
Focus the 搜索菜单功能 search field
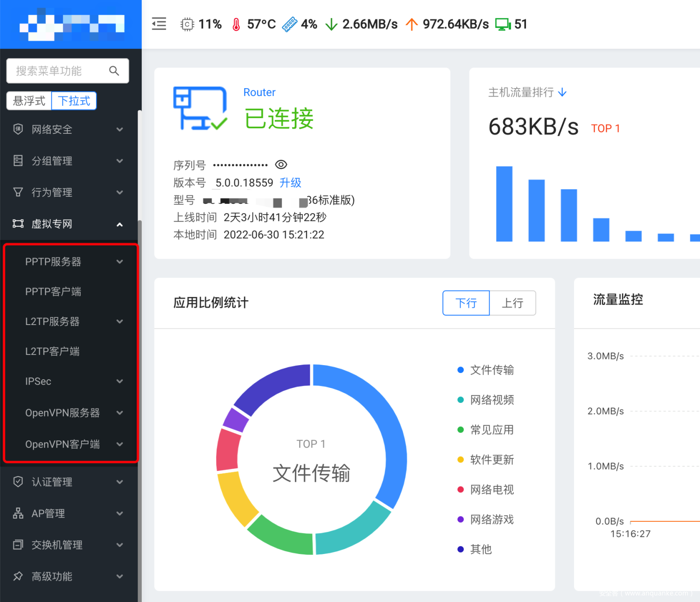point(68,71)
